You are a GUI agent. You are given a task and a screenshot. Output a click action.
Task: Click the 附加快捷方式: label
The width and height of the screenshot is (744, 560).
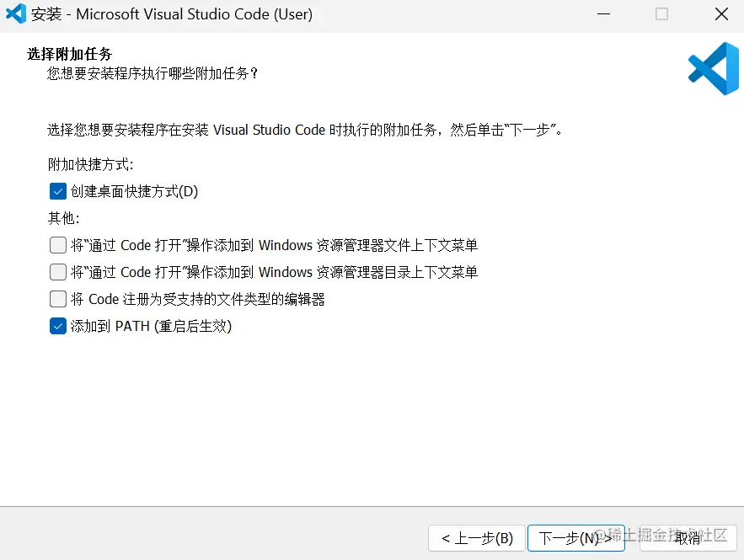tap(91, 164)
